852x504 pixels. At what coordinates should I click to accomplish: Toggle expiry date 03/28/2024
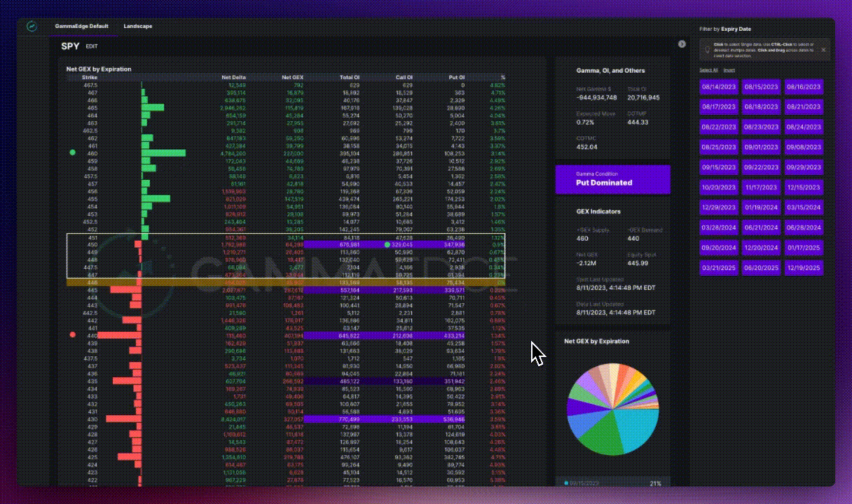pos(718,228)
